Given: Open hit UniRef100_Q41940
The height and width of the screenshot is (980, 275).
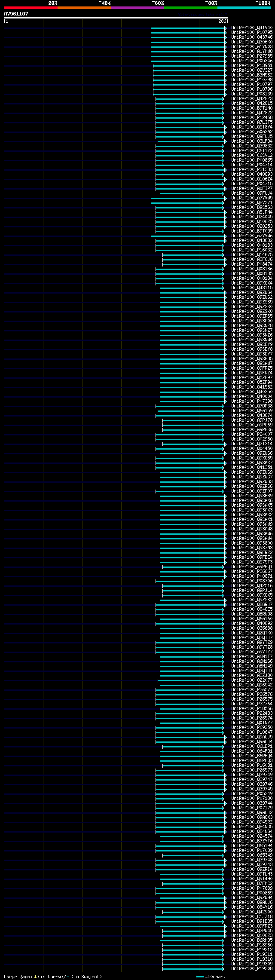Looking at the screenshot, I should tap(252, 28).
